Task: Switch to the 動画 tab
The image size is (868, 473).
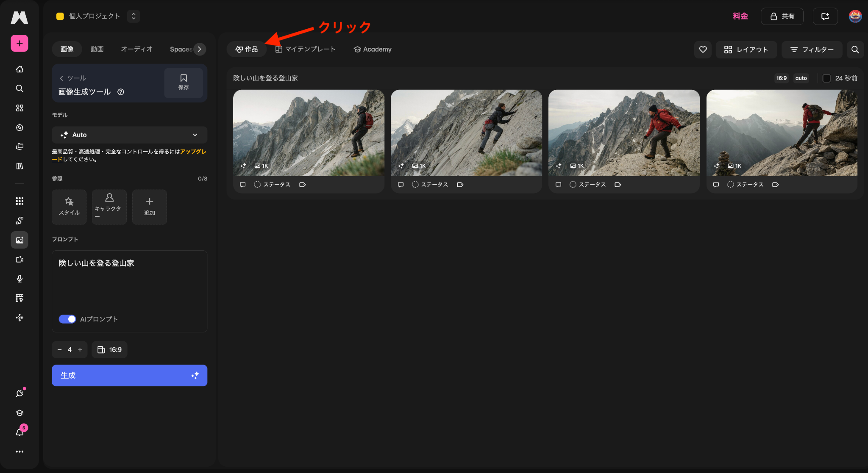Action: (x=97, y=49)
